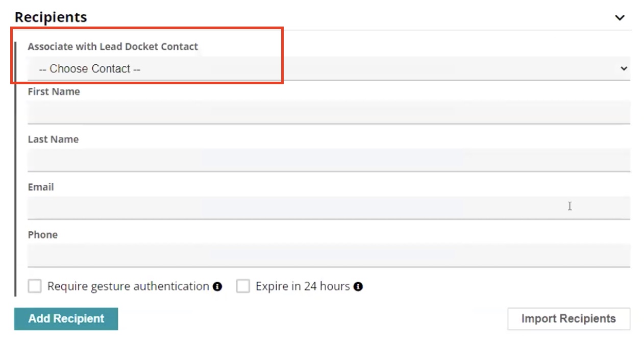Click the info icon beside gesture authentication
The width and height of the screenshot is (644, 337).
(217, 286)
